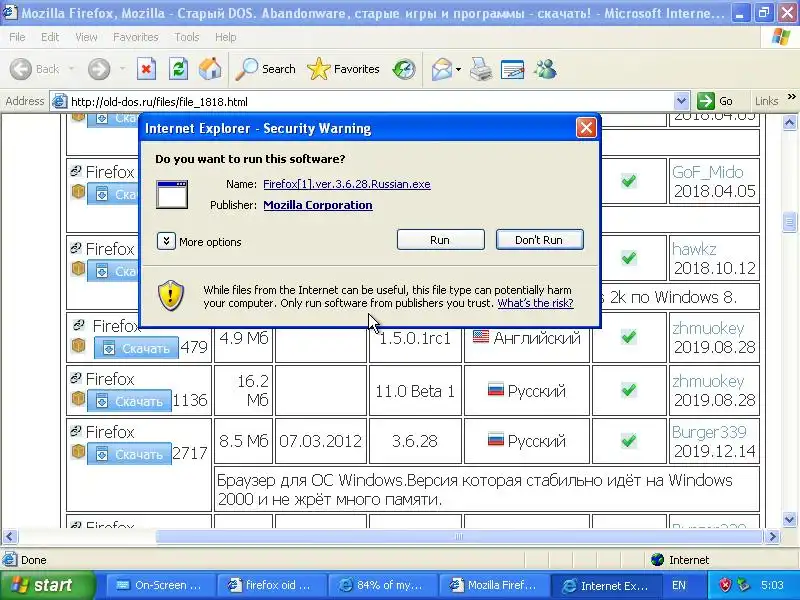Open the Edit menu
The height and width of the screenshot is (600, 800).
pyautogui.click(x=50, y=37)
